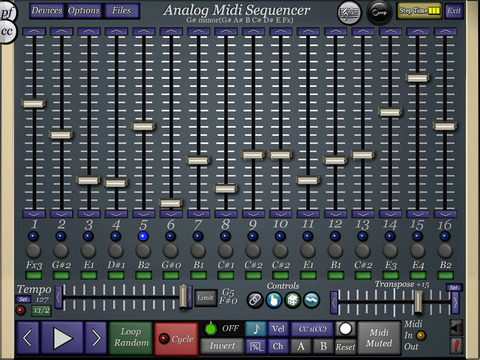Click the up chevron above slider 16
Screen dimensions: 480x360
click(445, 31)
